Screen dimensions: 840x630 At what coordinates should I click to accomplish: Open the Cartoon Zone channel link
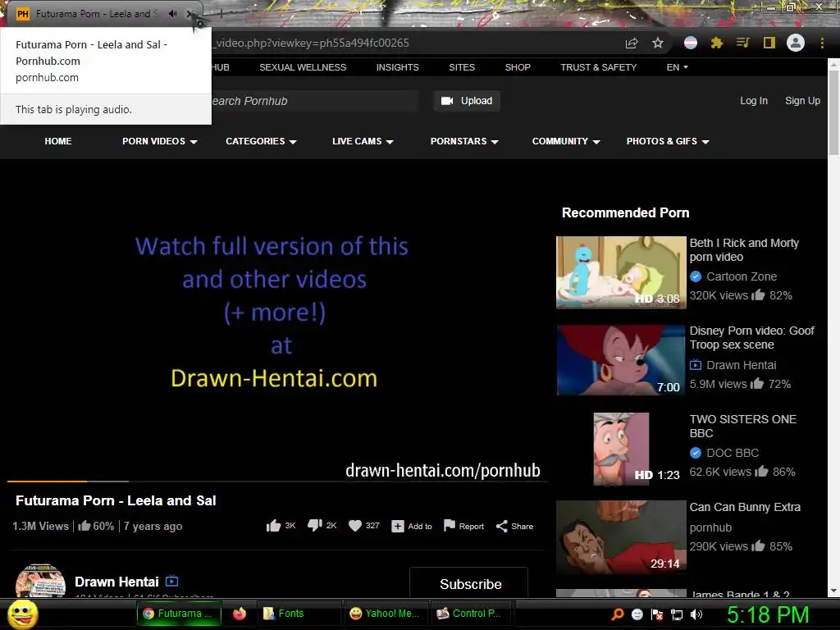(742, 276)
